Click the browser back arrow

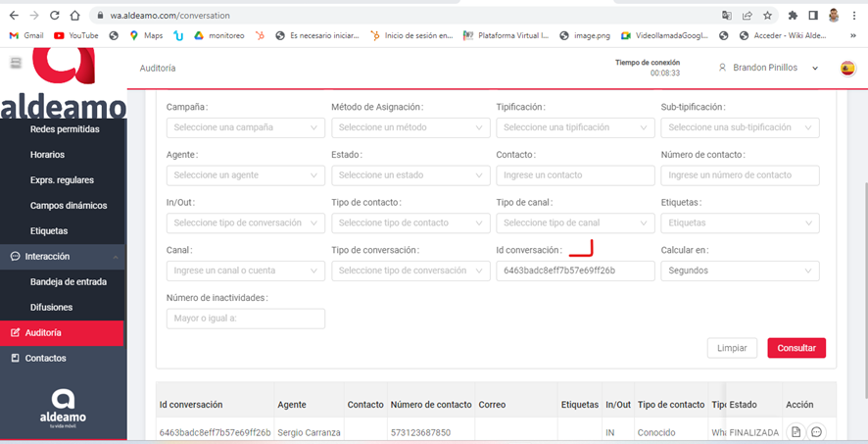15,16
